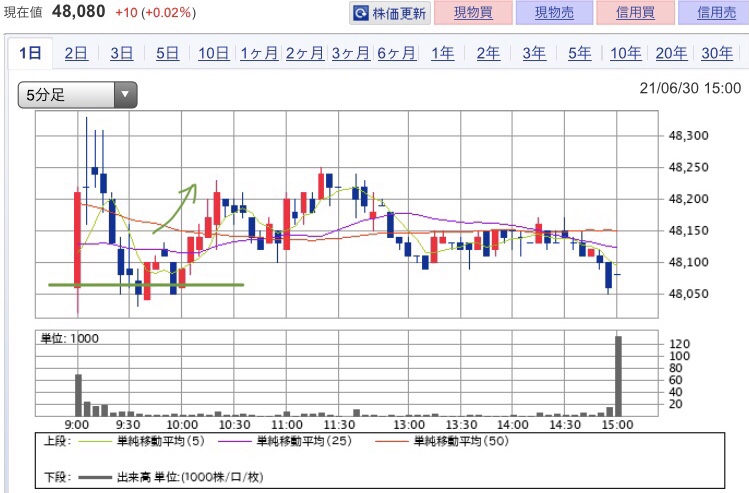Select the 5日 chart range tab
This screenshot has height=493, width=749.
(168, 54)
